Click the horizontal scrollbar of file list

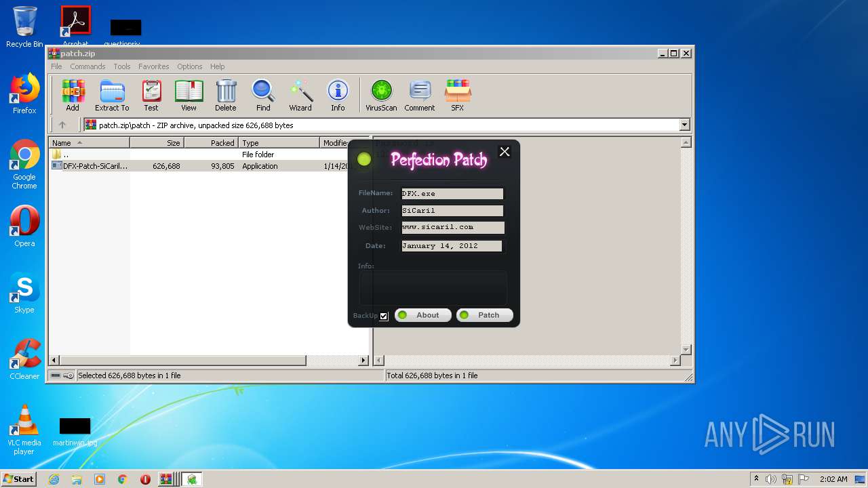183,361
